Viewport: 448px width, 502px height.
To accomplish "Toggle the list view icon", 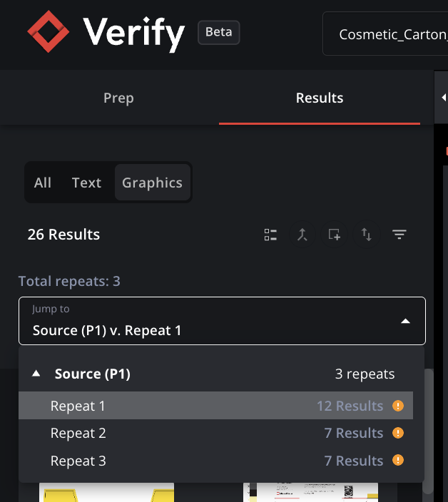I will (x=270, y=235).
